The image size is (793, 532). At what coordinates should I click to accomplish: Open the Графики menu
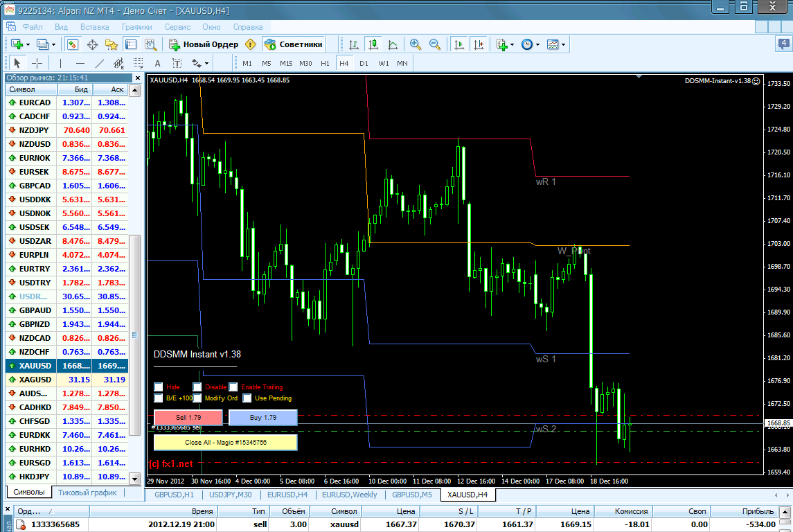tap(136, 27)
